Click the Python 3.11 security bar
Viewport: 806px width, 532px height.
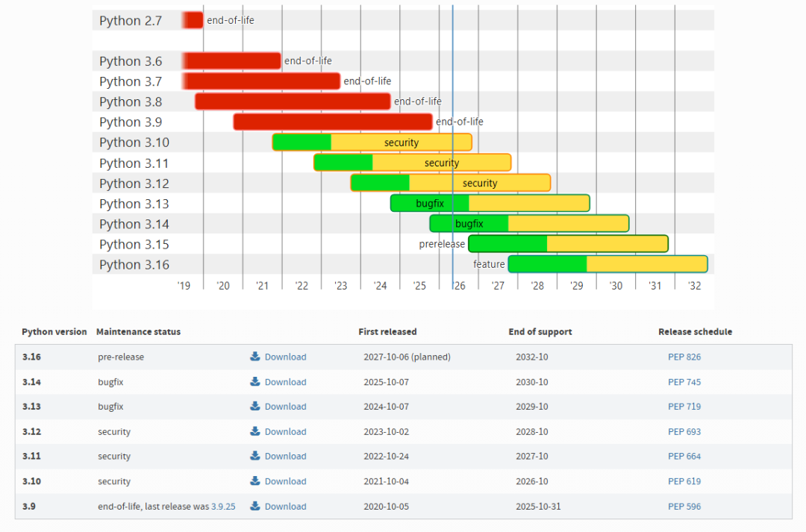[413, 163]
